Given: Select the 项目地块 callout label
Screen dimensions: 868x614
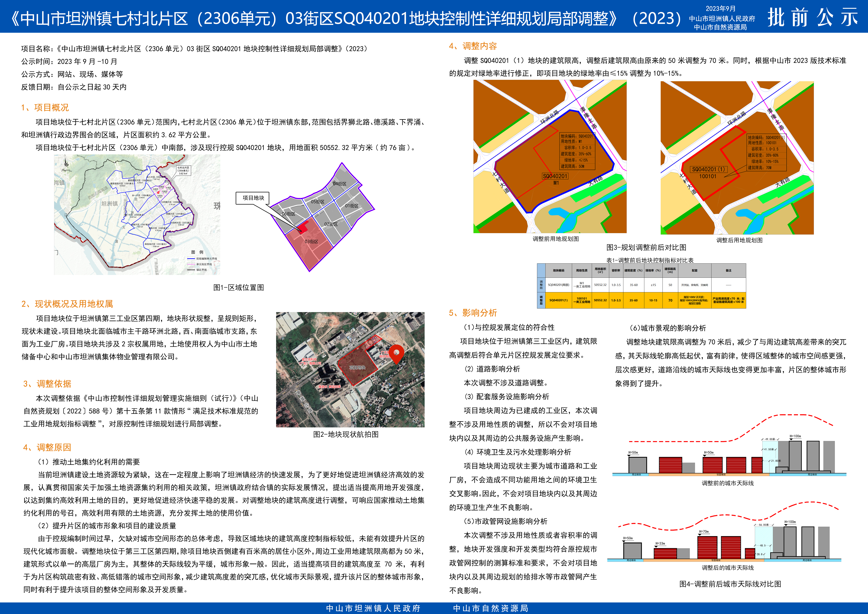Looking at the screenshot, I should click(x=253, y=198).
